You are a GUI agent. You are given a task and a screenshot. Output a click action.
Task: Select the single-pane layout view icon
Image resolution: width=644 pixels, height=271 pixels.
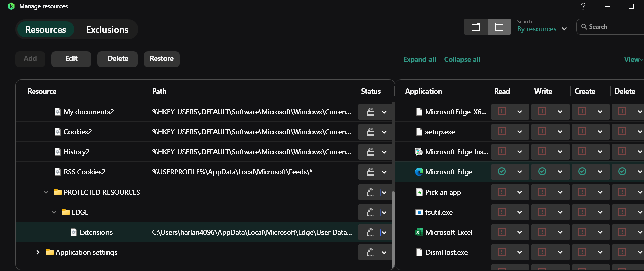(476, 27)
